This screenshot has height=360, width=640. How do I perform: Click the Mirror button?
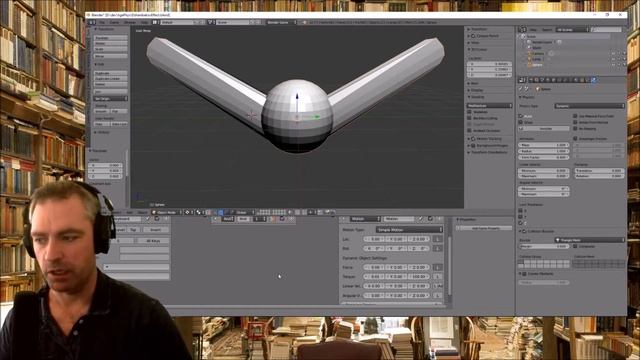point(111,56)
